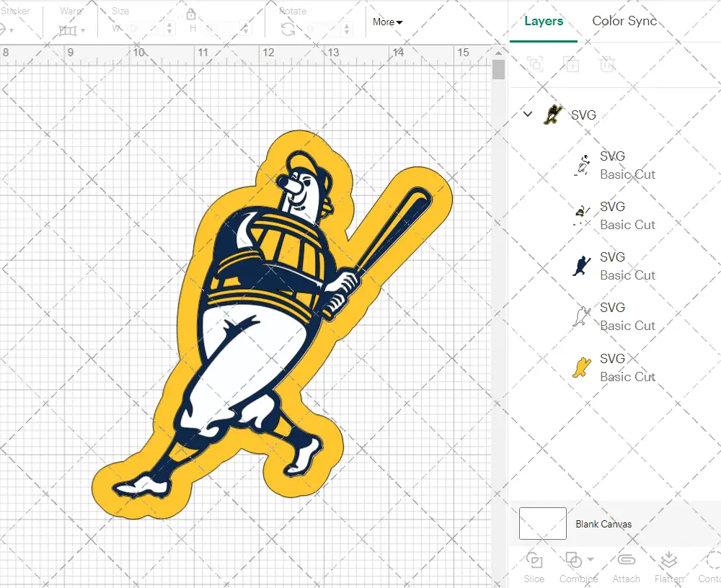Collapse the SVG group layer

(x=528, y=114)
